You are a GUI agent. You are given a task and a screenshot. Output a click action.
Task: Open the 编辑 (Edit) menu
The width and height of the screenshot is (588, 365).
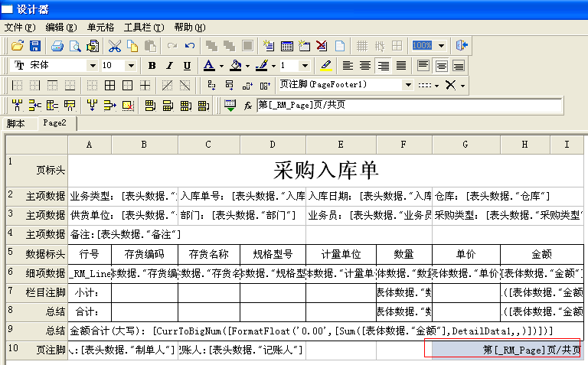click(61, 28)
